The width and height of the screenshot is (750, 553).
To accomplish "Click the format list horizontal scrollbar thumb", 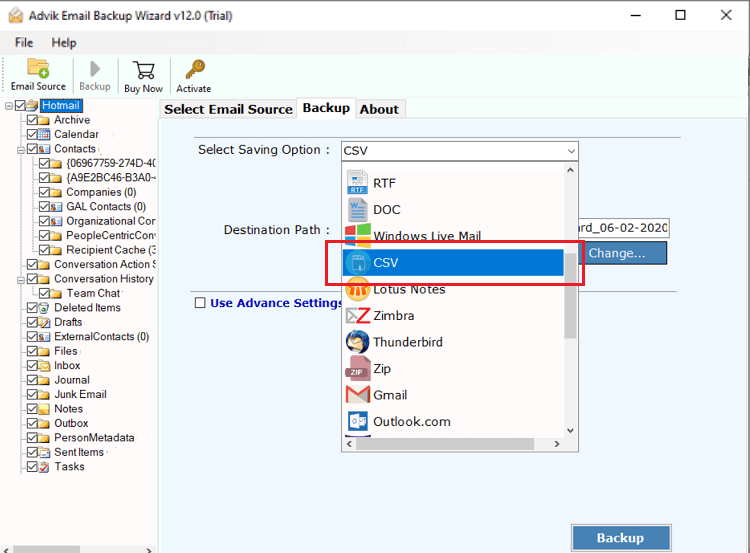I will 445,444.
